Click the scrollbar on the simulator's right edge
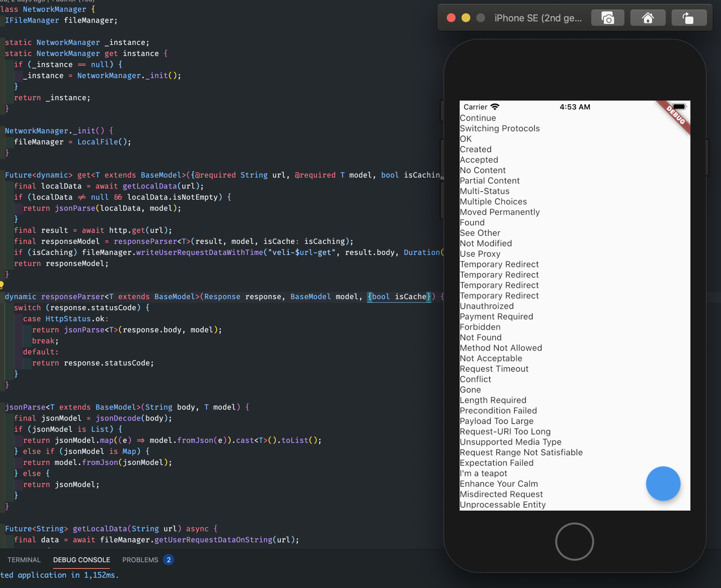 point(706,157)
